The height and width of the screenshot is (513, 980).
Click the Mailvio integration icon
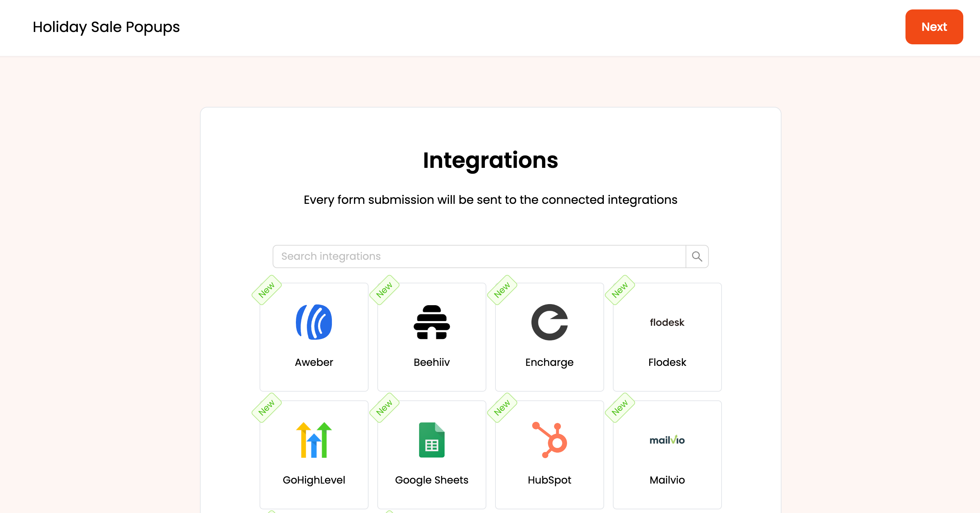[x=666, y=440]
